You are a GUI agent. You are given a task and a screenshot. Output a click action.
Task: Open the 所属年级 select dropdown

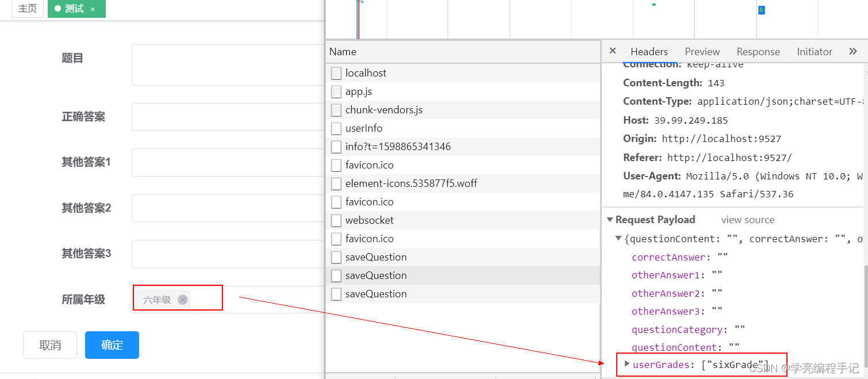(x=229, y=300)
